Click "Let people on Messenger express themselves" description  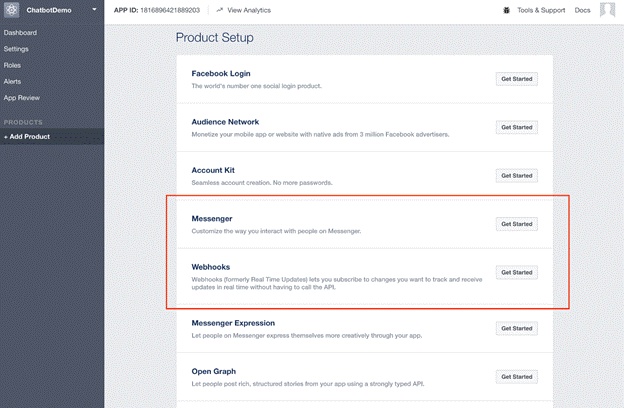point(306,336)
